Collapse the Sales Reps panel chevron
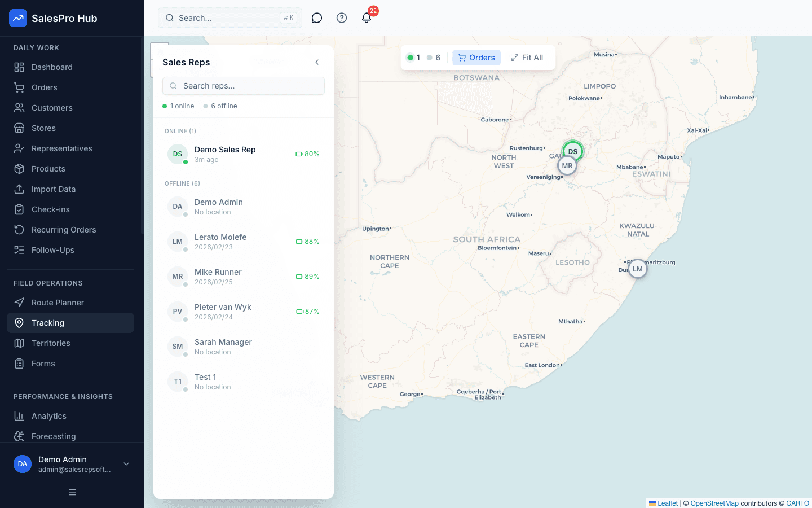The image size is (812, 508). (317, 62)
